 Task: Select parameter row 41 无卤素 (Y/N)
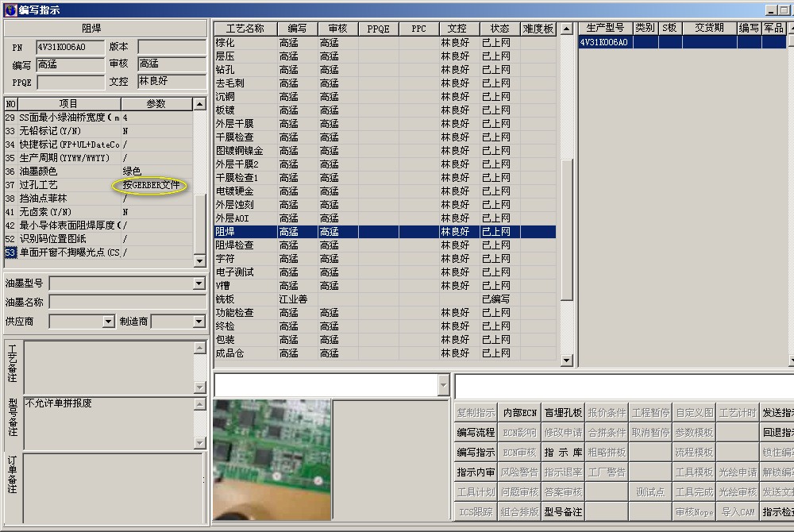[x=98, y=212]
